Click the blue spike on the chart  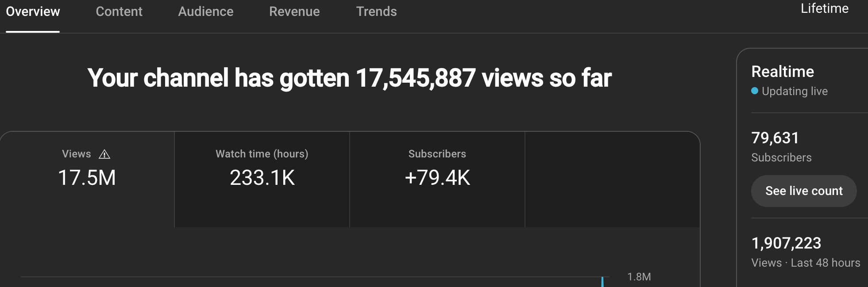click(602, 282)
